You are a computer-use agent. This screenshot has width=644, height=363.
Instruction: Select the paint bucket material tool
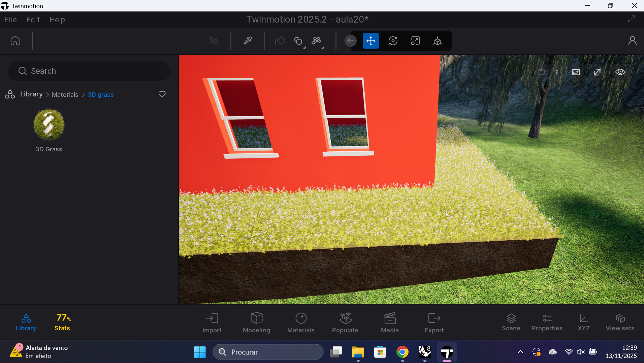click(x=280, y=41)
